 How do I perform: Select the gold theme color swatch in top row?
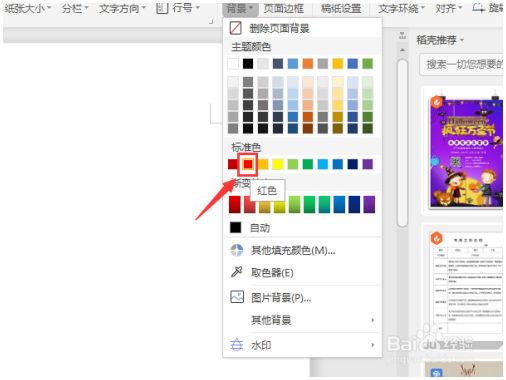[x=338, y=64]
